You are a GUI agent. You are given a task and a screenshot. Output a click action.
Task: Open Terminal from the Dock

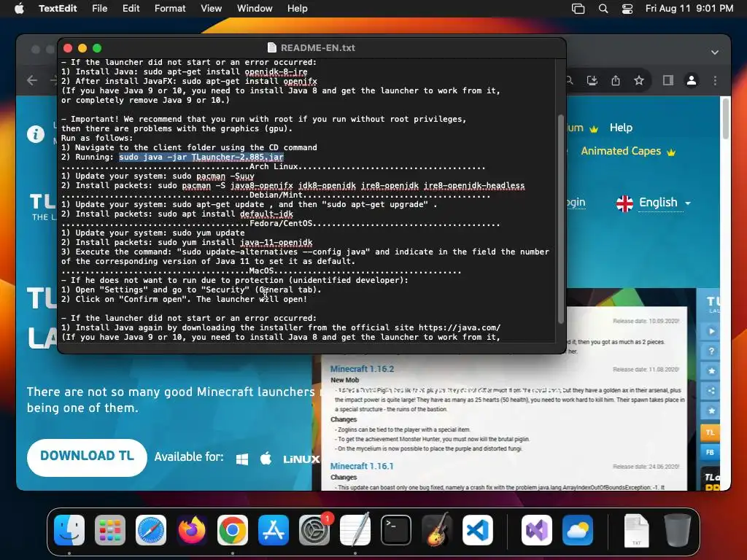pyautogui.click(x=396, y=530)
